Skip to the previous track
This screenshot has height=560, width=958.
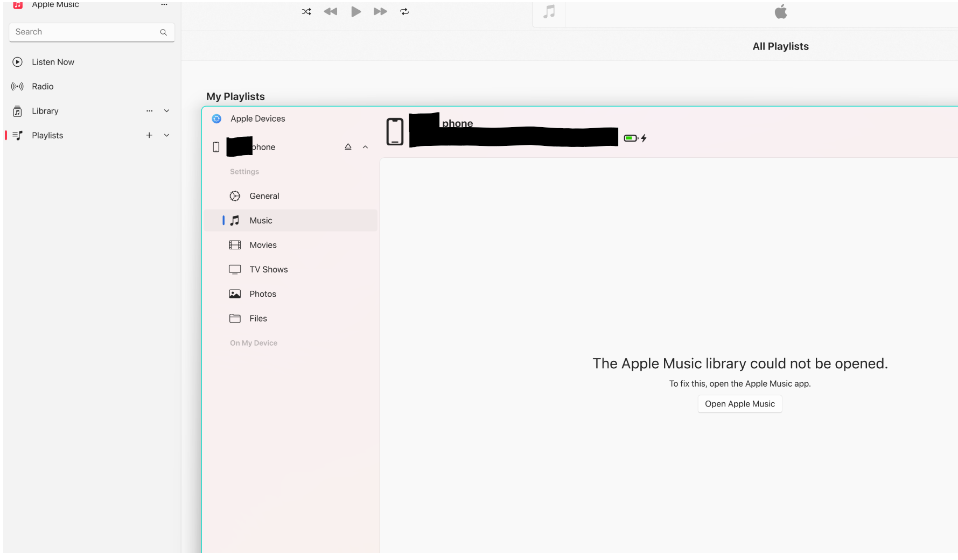[x=330, y=11]
